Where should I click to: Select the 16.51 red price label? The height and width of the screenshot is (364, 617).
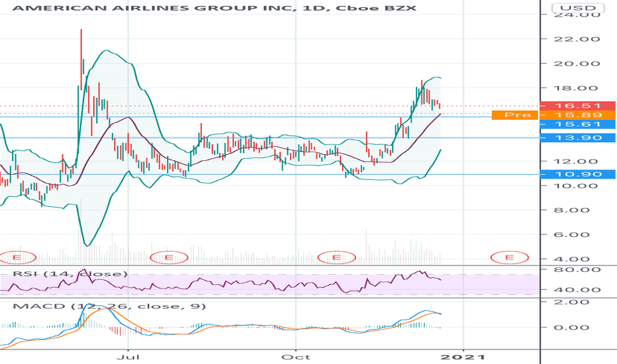click(x=577, y=106)
